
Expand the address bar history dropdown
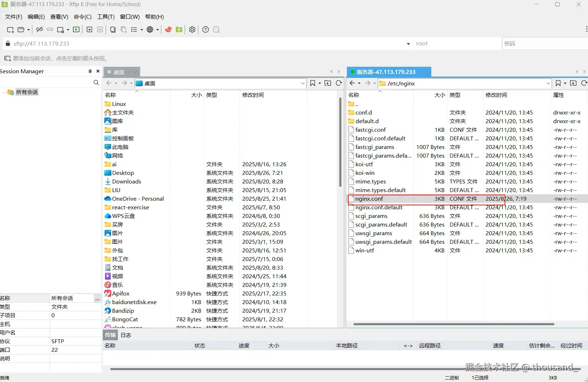point(408,44)
